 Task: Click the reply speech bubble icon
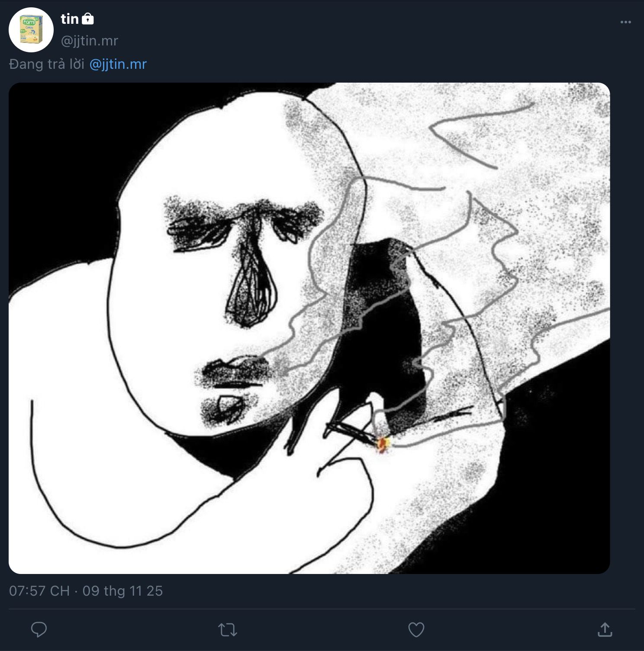(39, 630)
